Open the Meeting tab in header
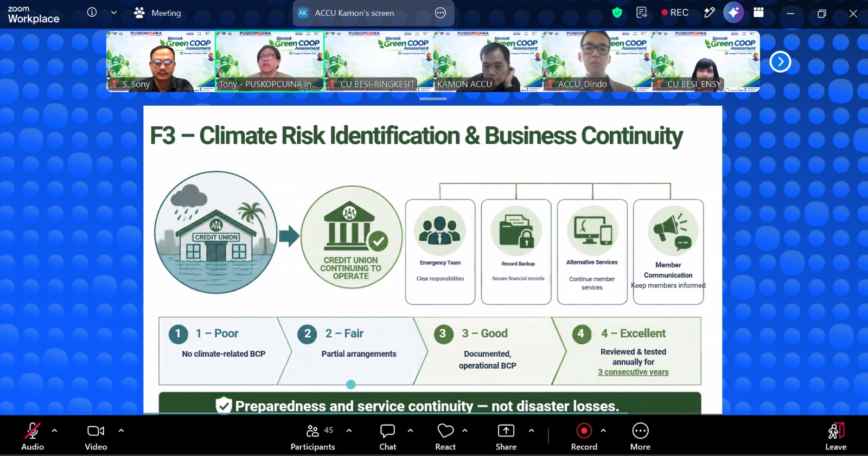The height and width of the screenshot is (456, 868). pyautogui.click(x=157, y=12)
